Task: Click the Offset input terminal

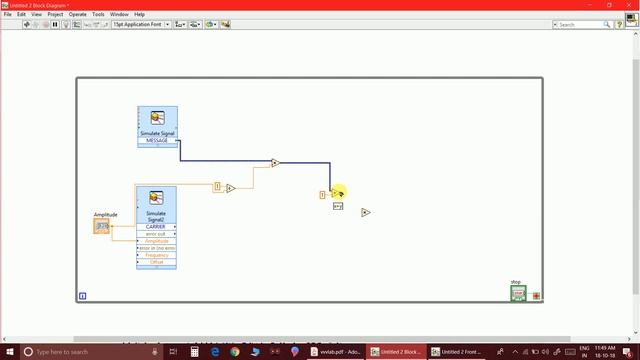Action: [x=156, y=262]
